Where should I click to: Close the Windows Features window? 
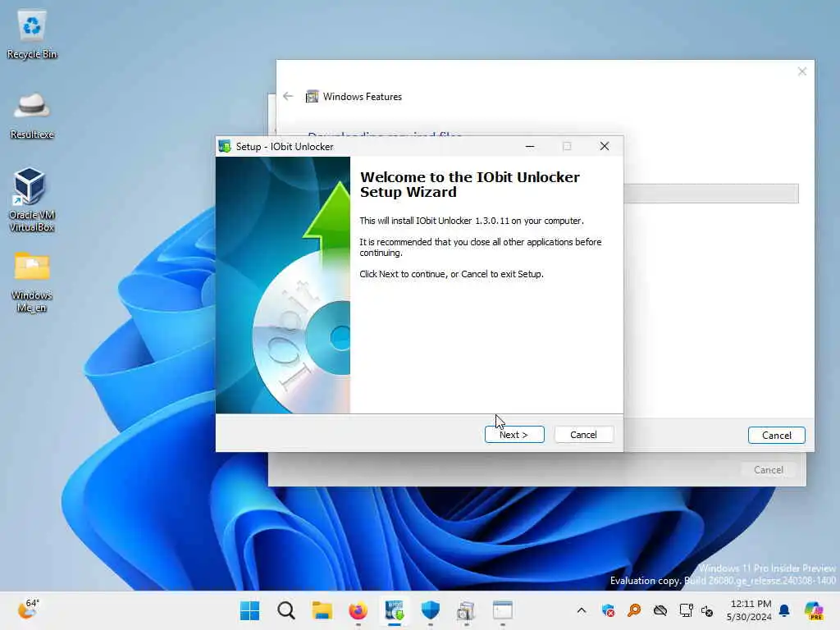click(802, 71)
